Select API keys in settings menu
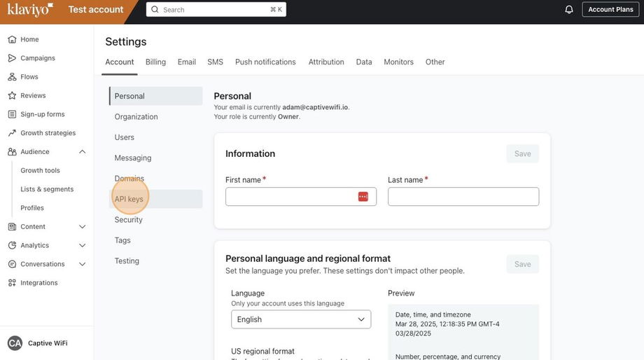Screen dimensions: 644x360 tap(129, 199)
